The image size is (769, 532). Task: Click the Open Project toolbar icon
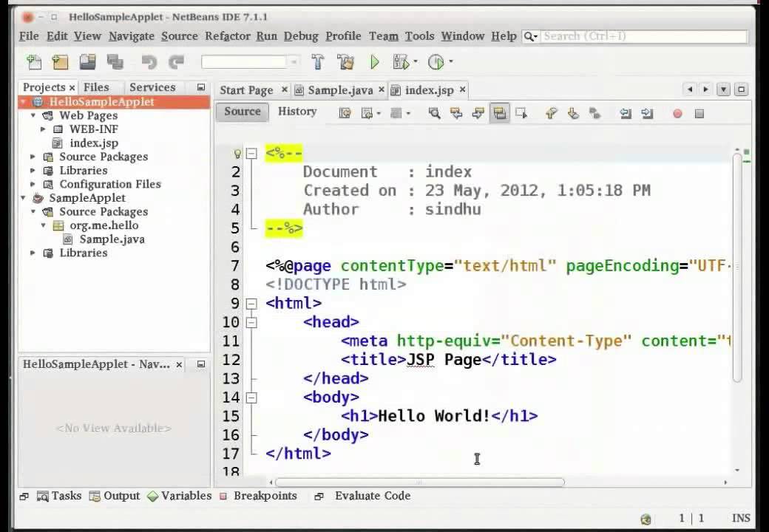tap(87, 62)
